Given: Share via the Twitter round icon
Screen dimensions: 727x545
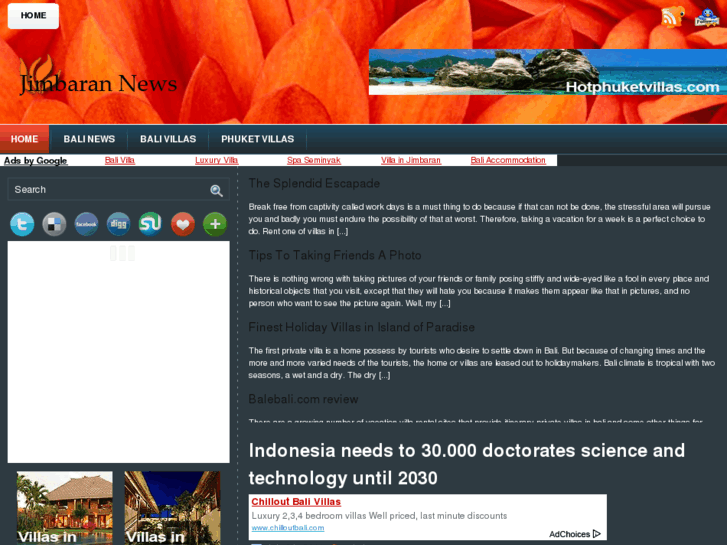Looking at the screenshot, I should coord(22,224).
